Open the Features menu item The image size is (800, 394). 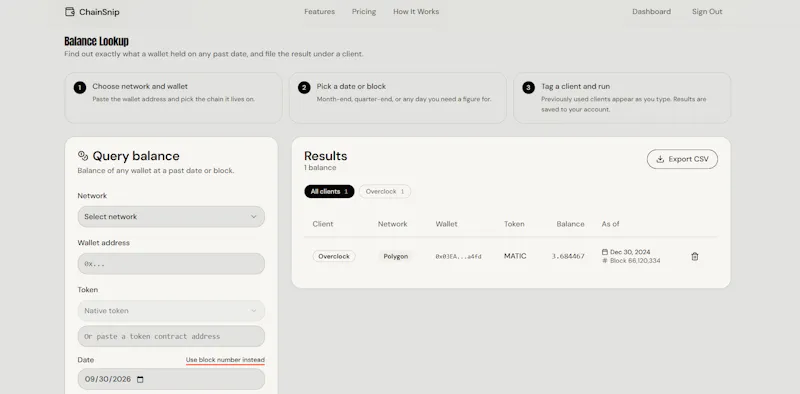pos(319,11)
